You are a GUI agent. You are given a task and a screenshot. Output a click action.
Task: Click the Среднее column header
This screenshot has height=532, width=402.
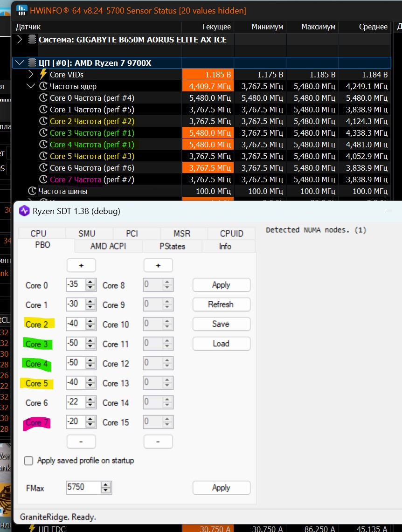click(365, 27)
